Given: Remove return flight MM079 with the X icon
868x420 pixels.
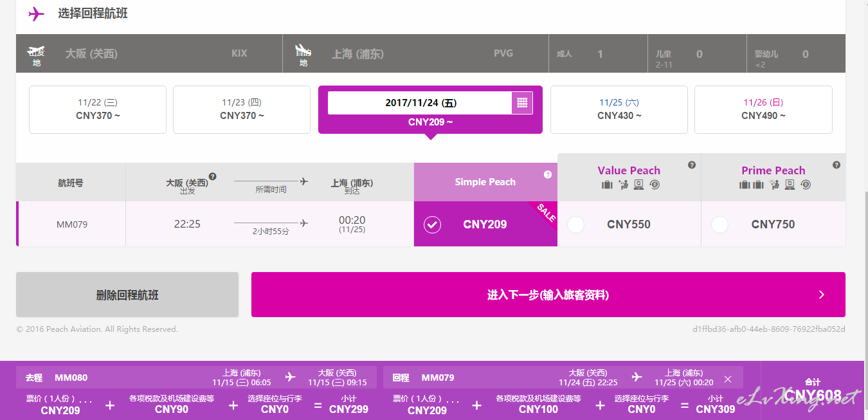Looking at the screenshot, I should click(728, 379).
